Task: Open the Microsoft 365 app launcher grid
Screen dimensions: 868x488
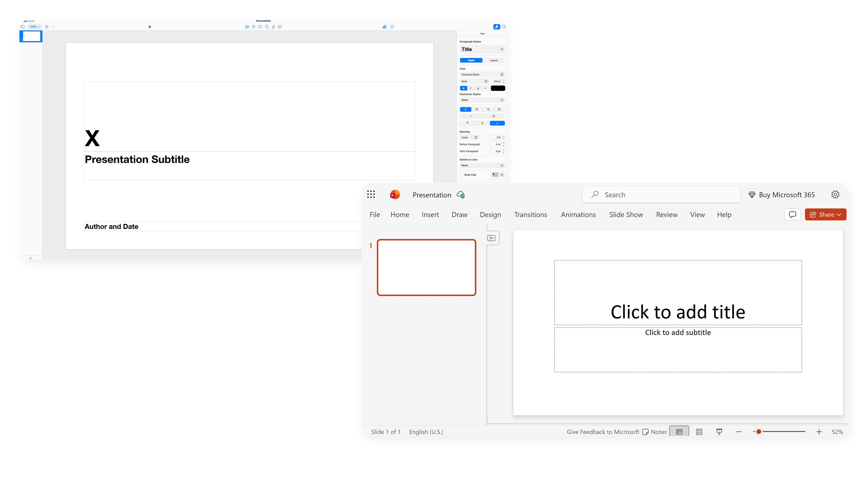Action: coord(371,194)
